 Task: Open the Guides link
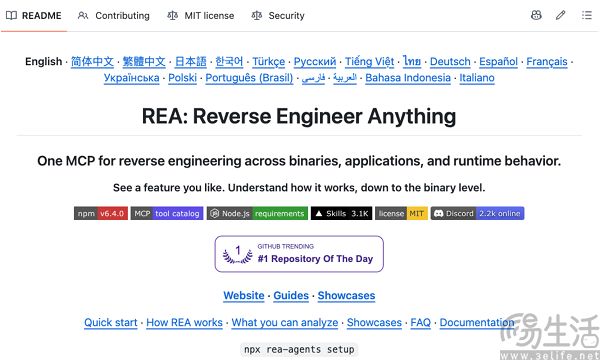pos(291,296)
